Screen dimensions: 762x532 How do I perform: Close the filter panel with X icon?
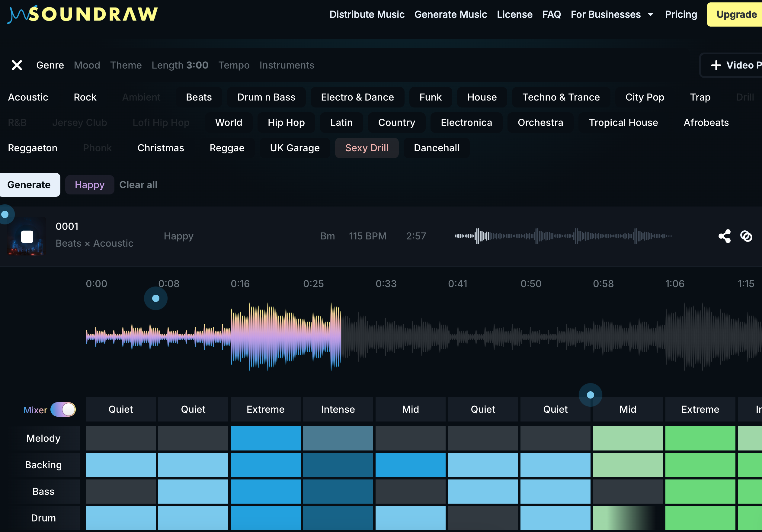(17, 65)
